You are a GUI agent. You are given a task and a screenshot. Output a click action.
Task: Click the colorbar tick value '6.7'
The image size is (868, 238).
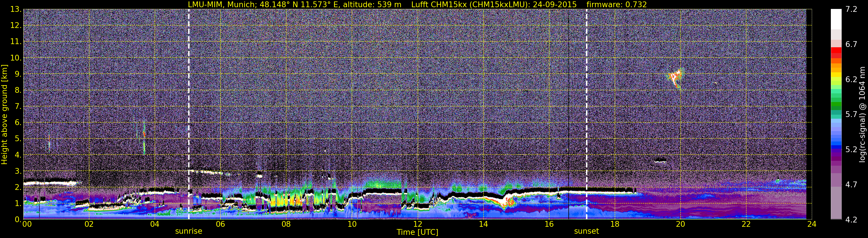pos(851,44)
